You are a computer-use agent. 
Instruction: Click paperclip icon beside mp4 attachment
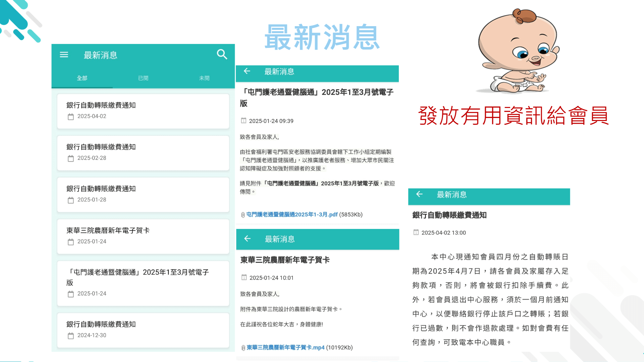[x=243, y=348]
